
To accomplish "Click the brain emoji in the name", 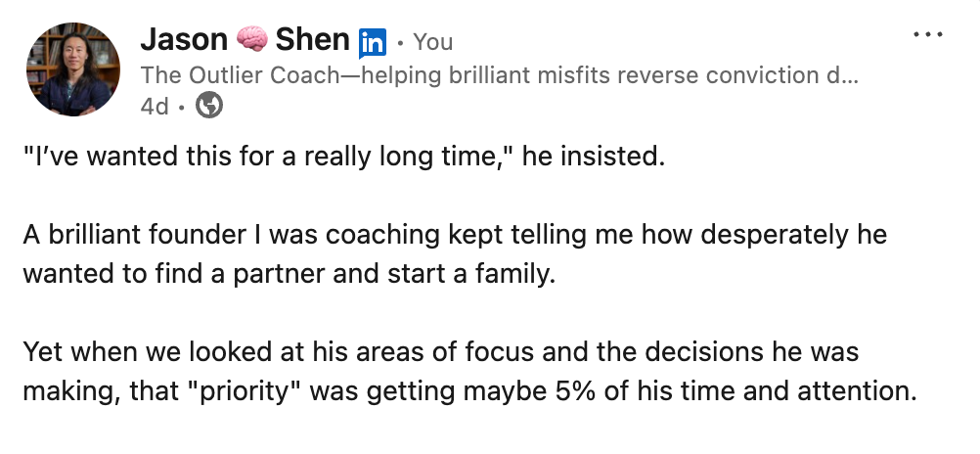I will coord(252,39).
